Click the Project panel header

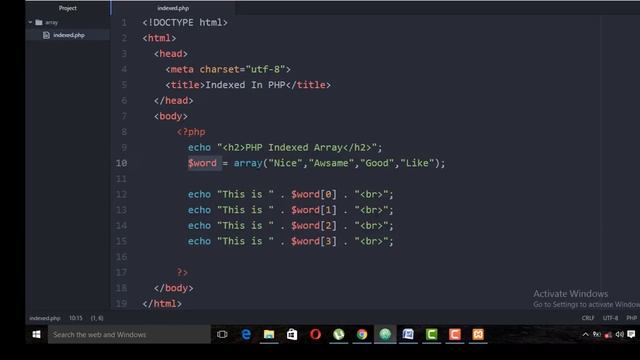[68, 8]
